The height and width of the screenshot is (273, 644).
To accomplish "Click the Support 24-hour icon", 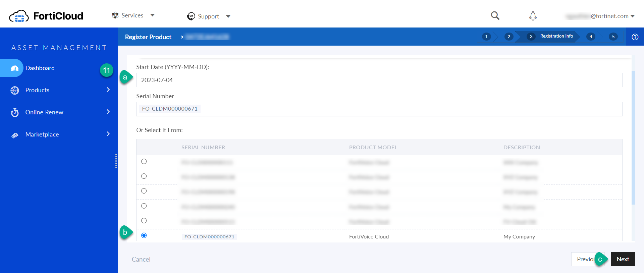I will pyautogui.click(x=191, y=16).
